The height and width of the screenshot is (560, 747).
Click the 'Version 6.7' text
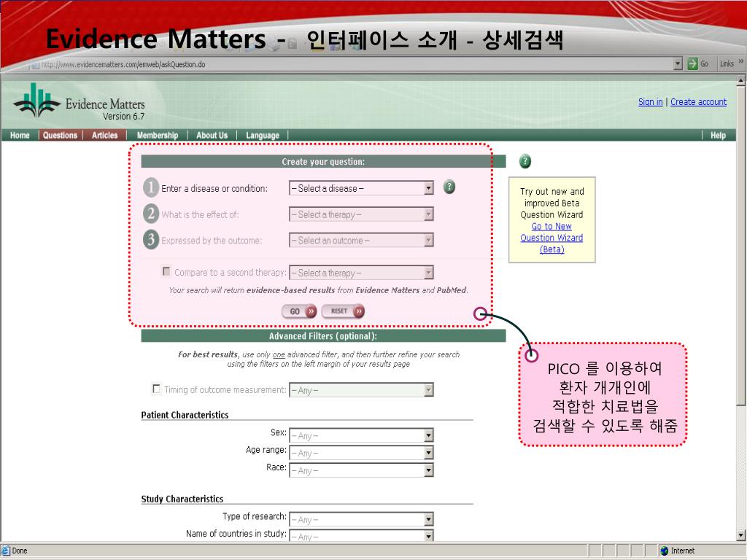tap(123, 116)
